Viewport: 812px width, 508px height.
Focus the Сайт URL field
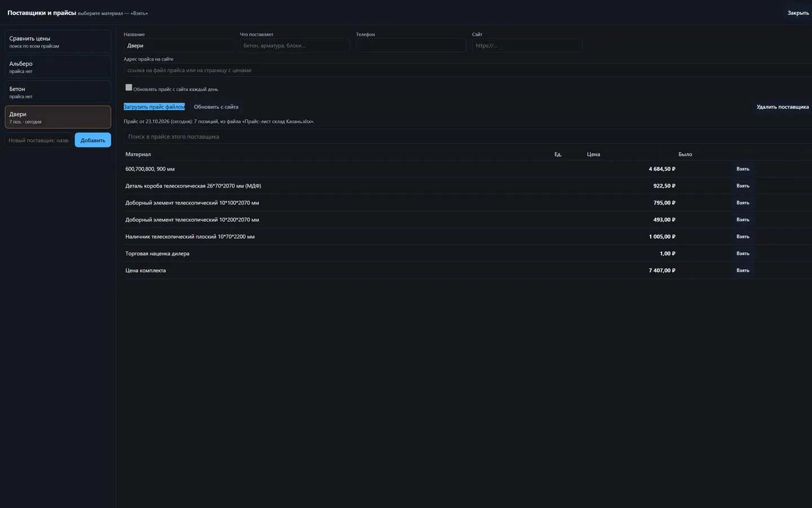tap(527, 46)
